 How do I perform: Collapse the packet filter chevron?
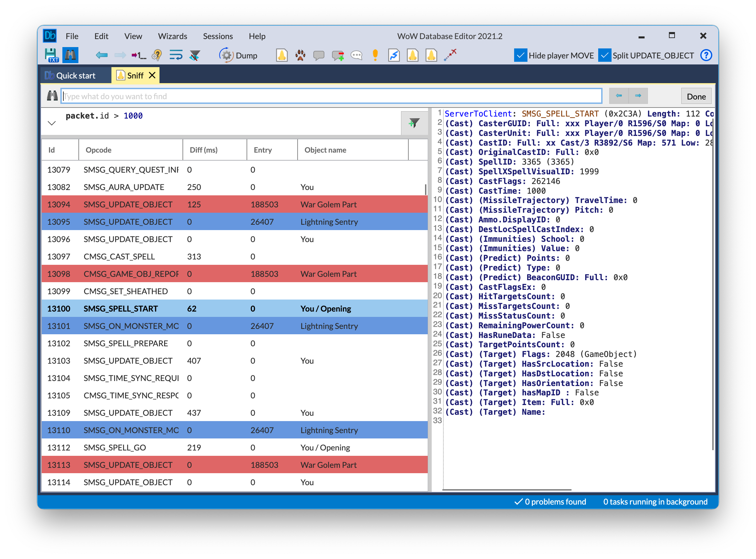pyautogui.click(x=52, y=123)
